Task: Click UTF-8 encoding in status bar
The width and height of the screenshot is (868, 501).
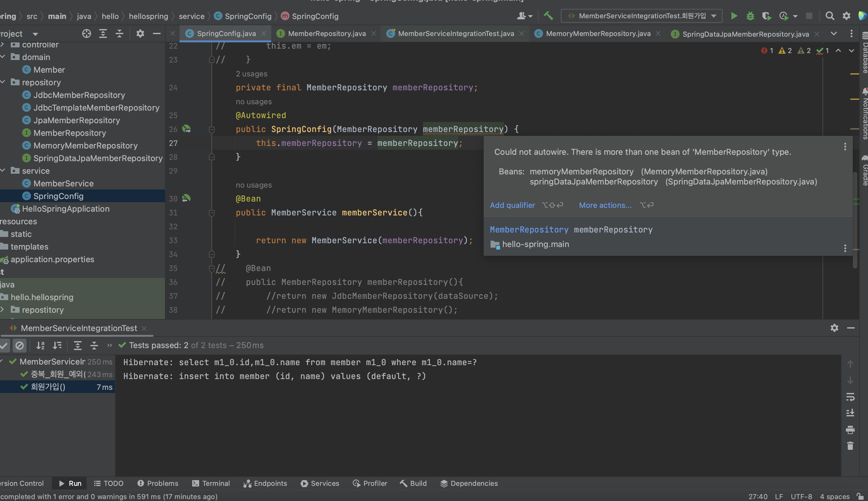Action: 801,496
